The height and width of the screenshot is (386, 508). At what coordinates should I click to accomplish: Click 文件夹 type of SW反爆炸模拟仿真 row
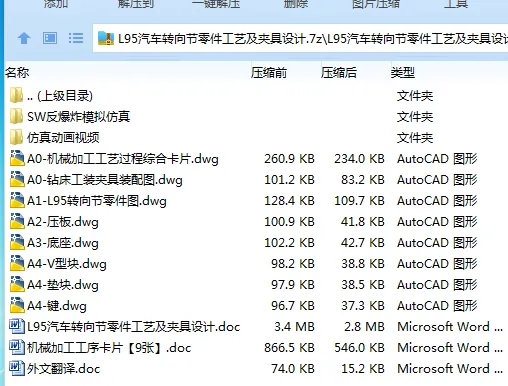415,117
